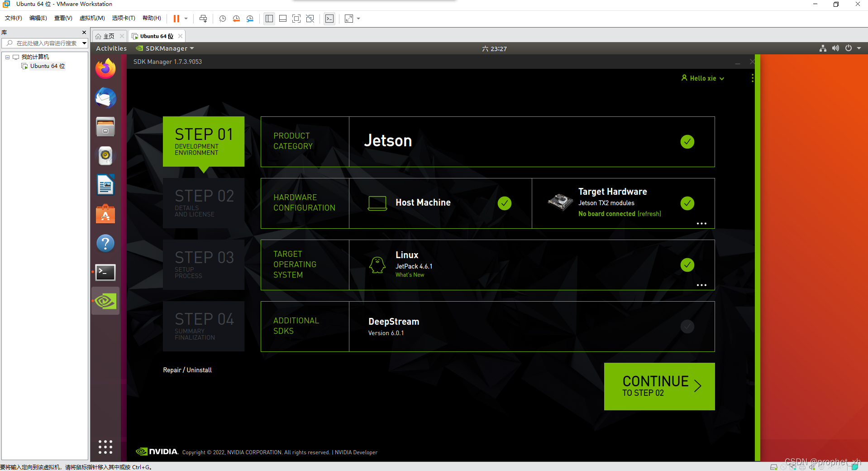The height and width of the screenshot is (471, 868).
Task: Open the 查看(V) menu
Action: click(63, 18)
